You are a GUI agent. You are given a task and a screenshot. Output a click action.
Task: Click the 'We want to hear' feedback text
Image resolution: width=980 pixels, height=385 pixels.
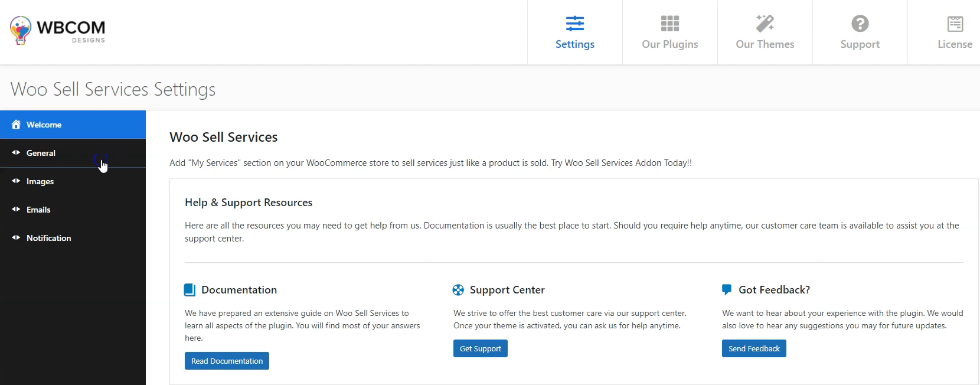[842, 319]
